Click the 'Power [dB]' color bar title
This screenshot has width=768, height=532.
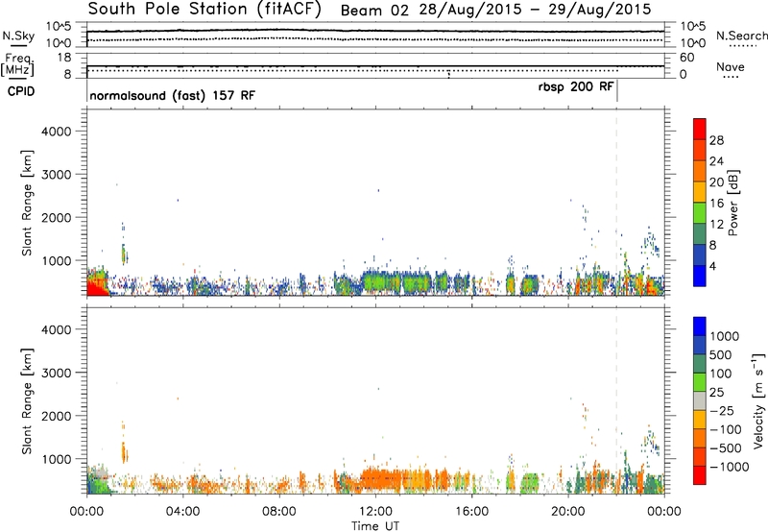coord(732,203)
